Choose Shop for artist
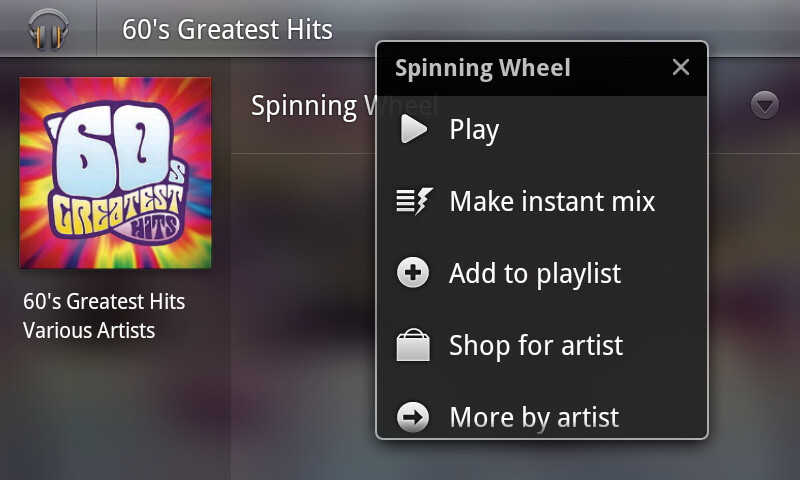Viewport: 800px width, 480px height. [x=536, y=346]
